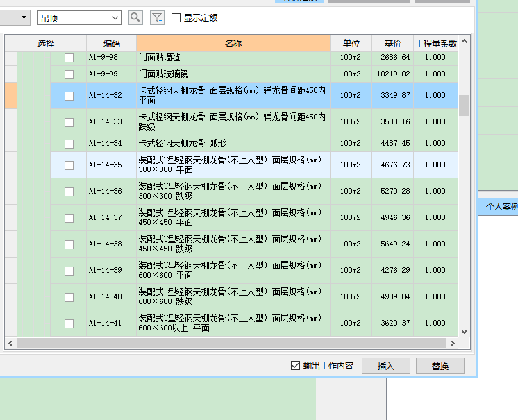This screenshot has height=420, width=518.
Task: Click the 名称 column header
Action: 233,43
